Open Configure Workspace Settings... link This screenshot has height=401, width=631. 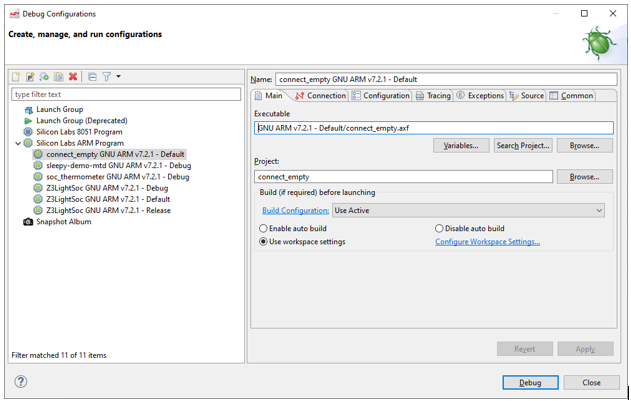487,242
